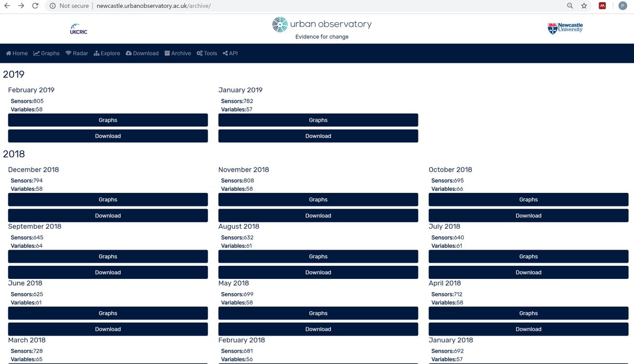
Task: Select the October 2018 title
Action: 450,170
